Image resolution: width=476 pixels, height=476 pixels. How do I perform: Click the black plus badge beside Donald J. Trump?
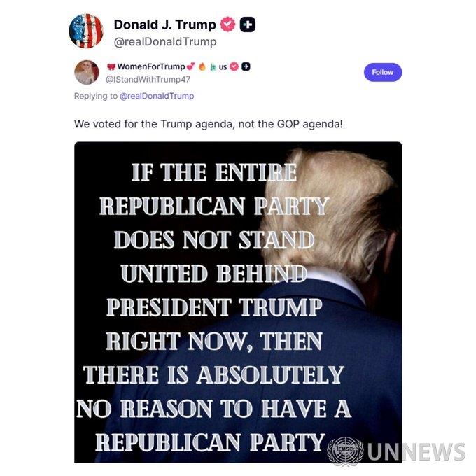click(247, 24)
